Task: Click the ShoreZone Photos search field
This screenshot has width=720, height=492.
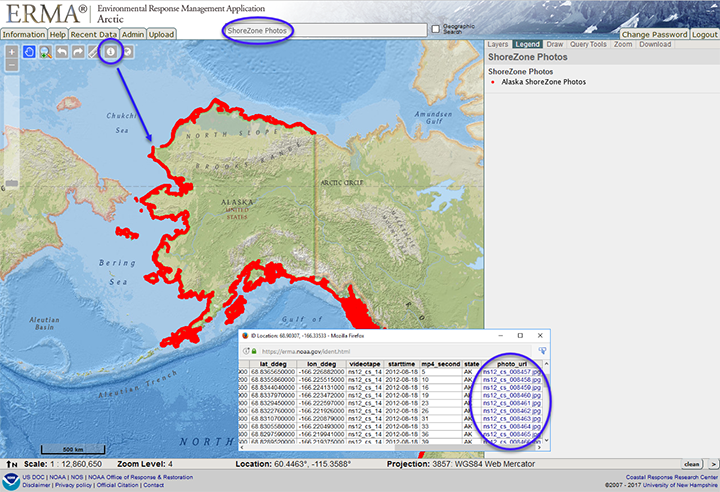Action: click(325, 31)
